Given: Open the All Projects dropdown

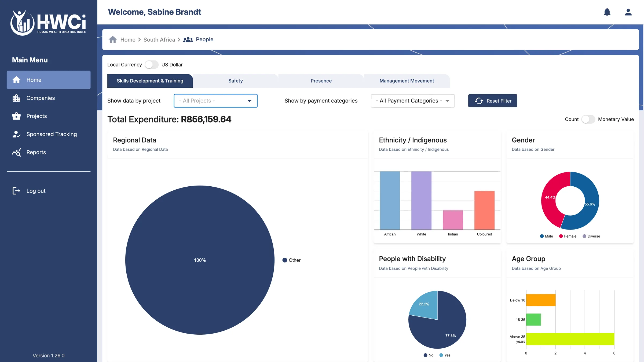Looking at the screenshot, I should pos(215,101).
